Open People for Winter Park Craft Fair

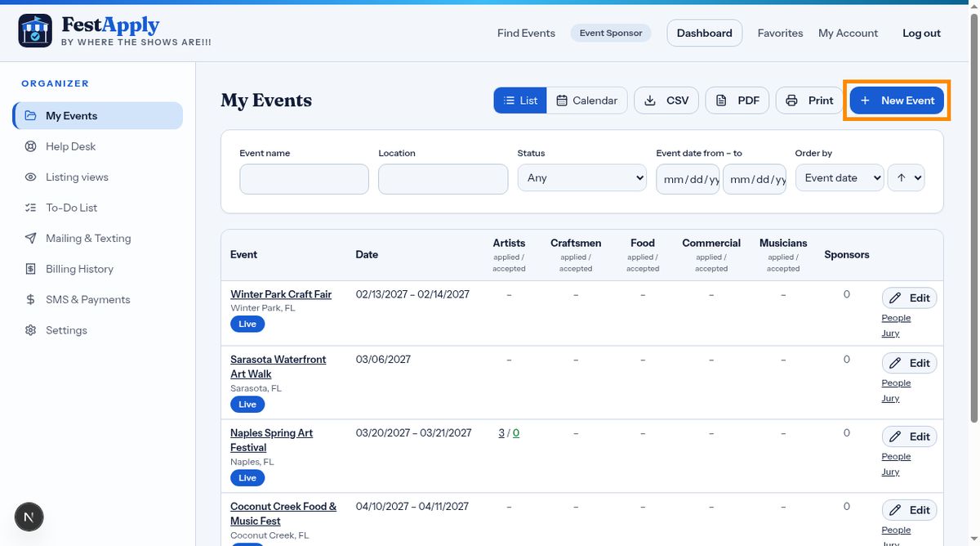896,318
